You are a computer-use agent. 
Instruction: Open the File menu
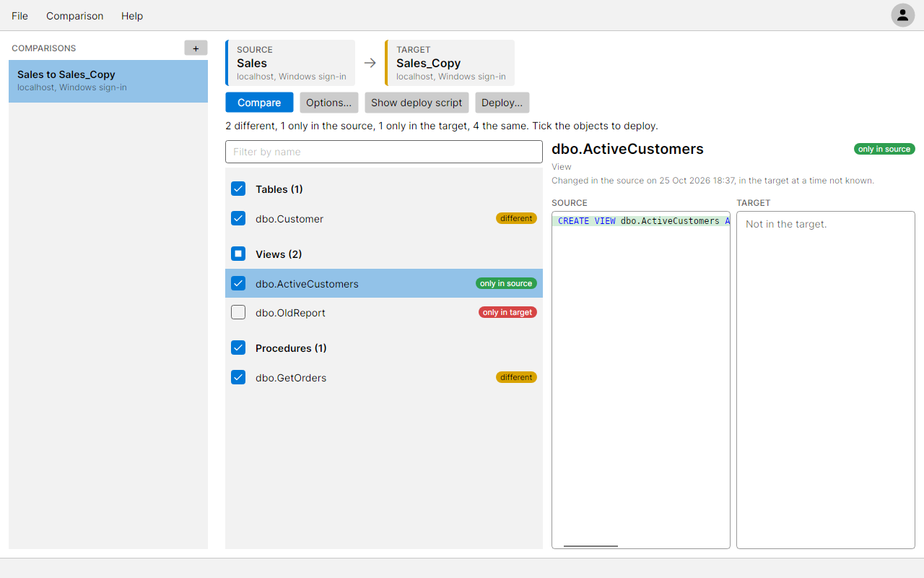pyautogui.click(x=20, y=16)
